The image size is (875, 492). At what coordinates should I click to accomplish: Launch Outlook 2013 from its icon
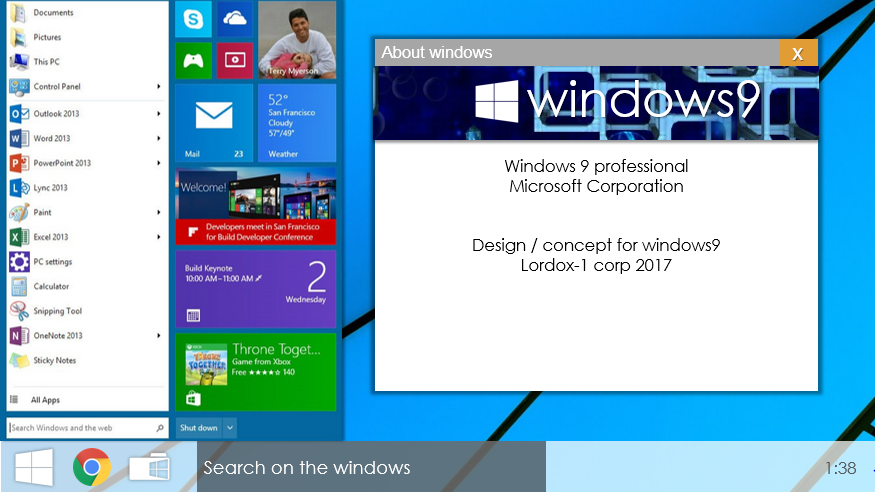click(x=19, y=114)
